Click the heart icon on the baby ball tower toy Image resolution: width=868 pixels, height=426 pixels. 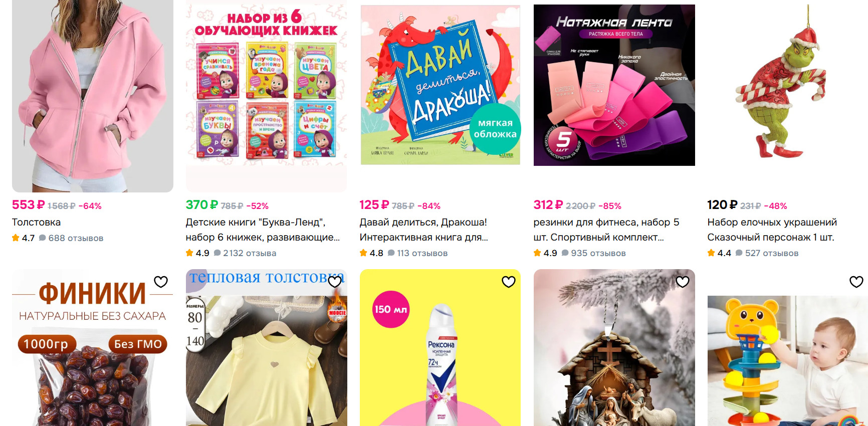(x=856, y=282)
